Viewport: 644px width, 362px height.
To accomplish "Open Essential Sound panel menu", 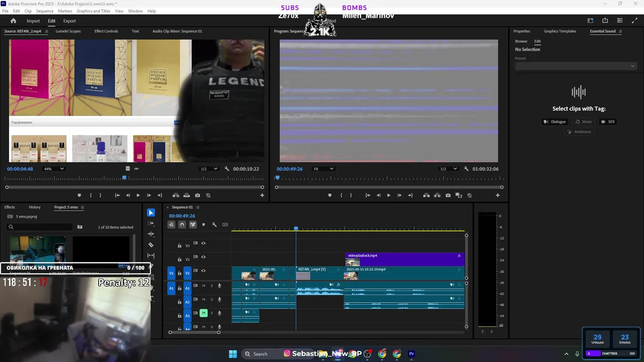I will [x=620, y=31].
